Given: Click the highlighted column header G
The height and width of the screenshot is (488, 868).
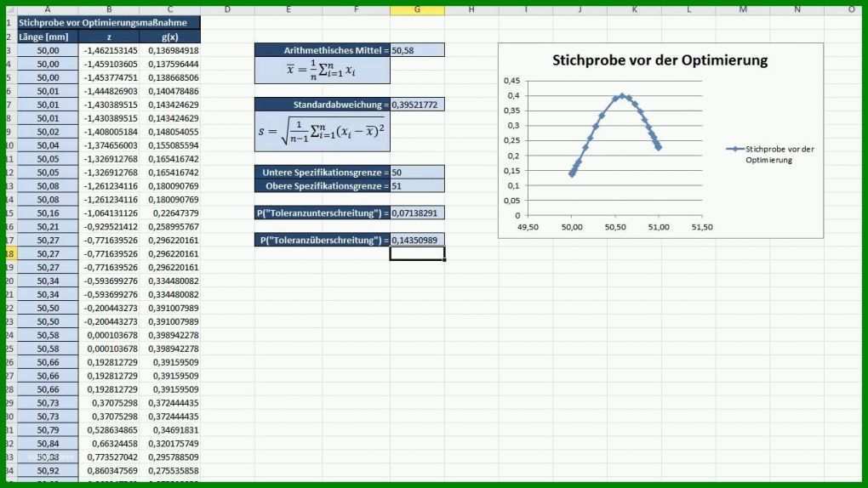Looking at the screenshot, I should (x=417, y=9).
